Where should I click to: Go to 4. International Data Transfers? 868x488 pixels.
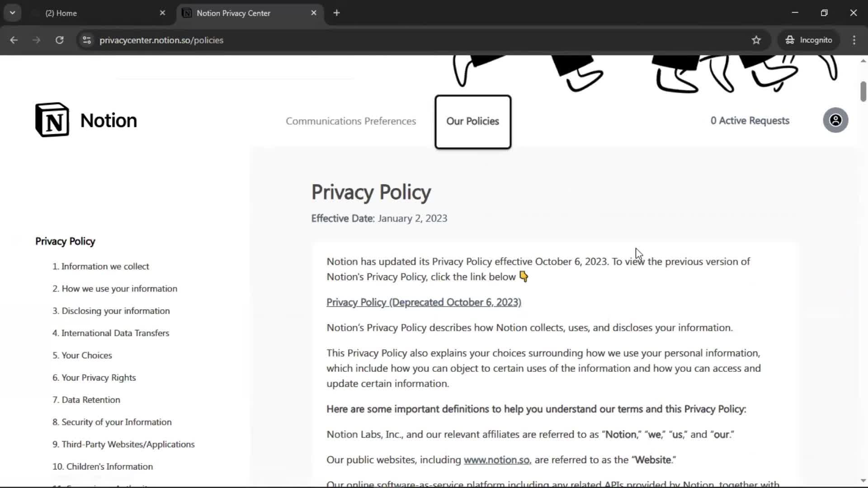[x=111, y=333]
